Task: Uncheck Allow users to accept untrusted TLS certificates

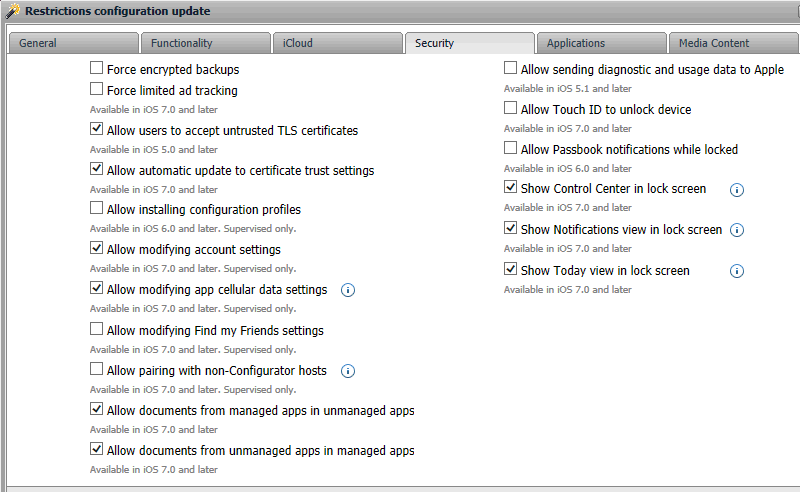Action: (97, 130)
